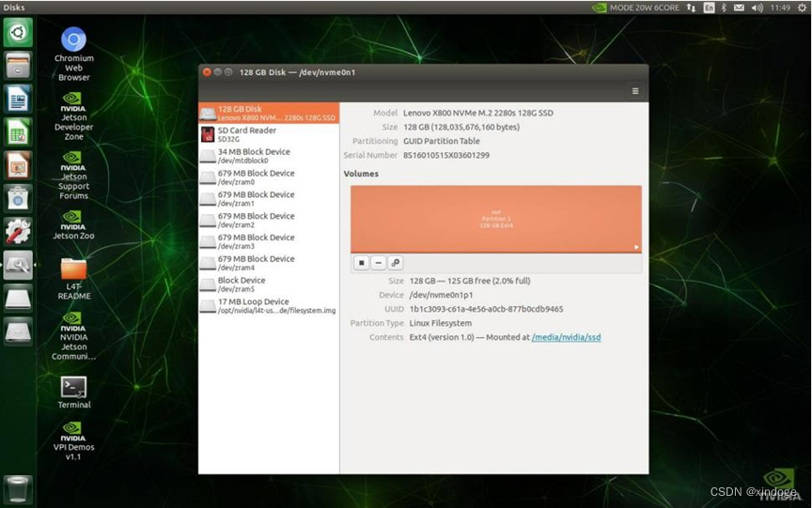Open the Trash in the launcher
The image size is (812, 508).
tap(18, 489)
